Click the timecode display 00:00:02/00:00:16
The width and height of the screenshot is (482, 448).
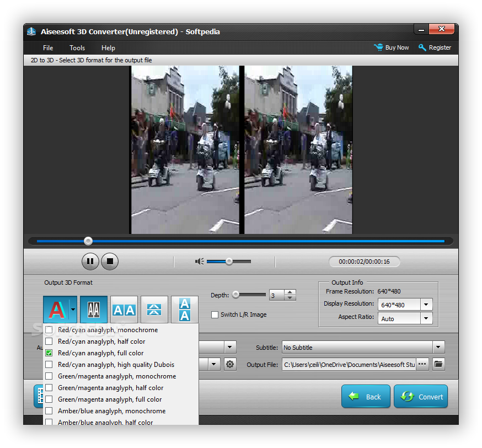(x=365, y=262)
